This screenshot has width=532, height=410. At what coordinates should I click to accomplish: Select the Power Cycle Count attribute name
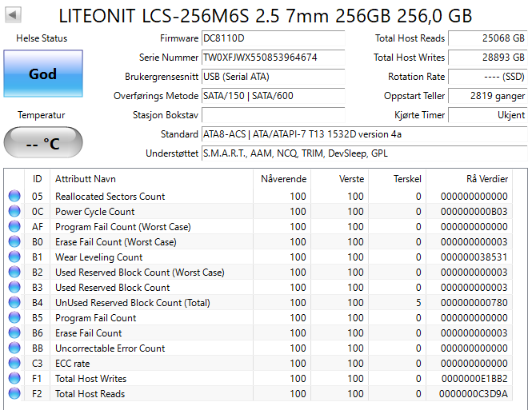[x=94, y=212]
